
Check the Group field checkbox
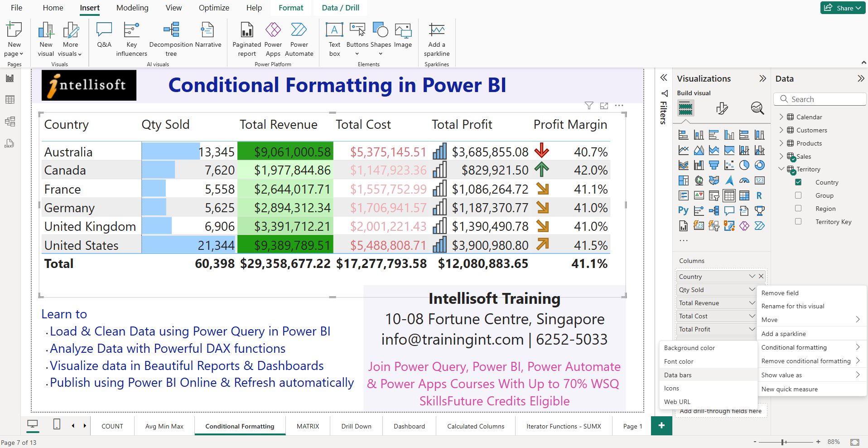tap(798, 195)
